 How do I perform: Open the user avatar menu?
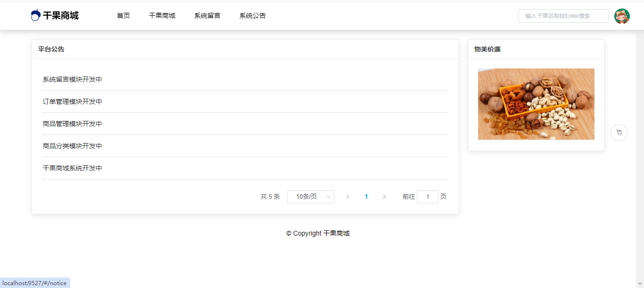coord(622,16)
